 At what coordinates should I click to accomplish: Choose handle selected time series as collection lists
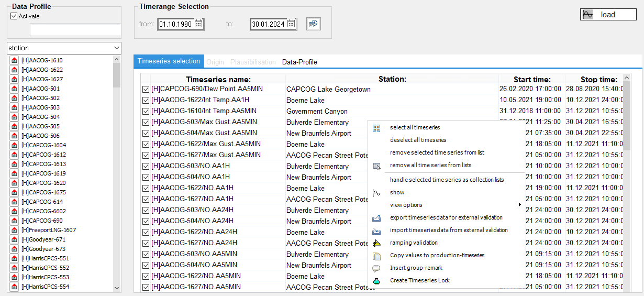(447, 180)
